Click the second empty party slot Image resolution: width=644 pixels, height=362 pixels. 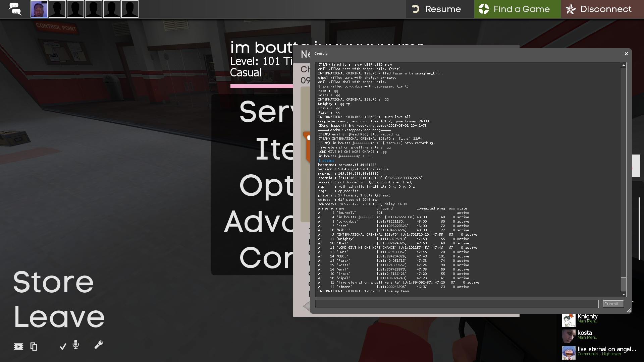click(75, 9)
